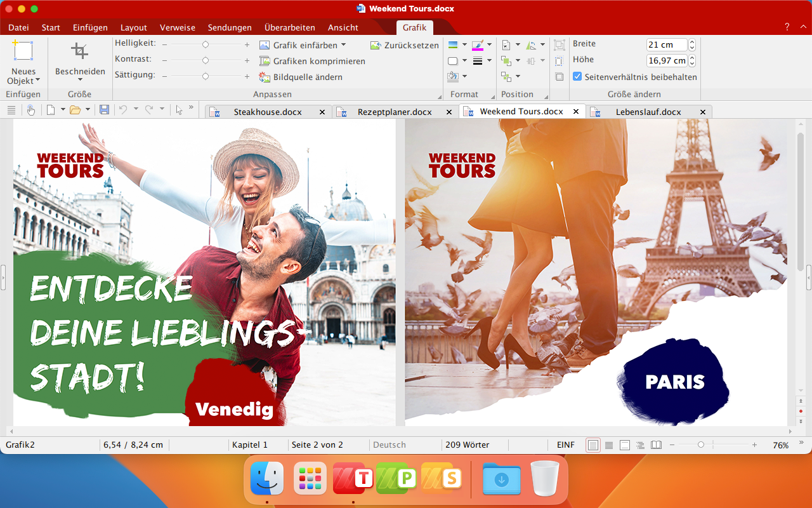Switch to the Rezeptplaner.docx document tab
The image size is (812, 508).
pos(394,112)
